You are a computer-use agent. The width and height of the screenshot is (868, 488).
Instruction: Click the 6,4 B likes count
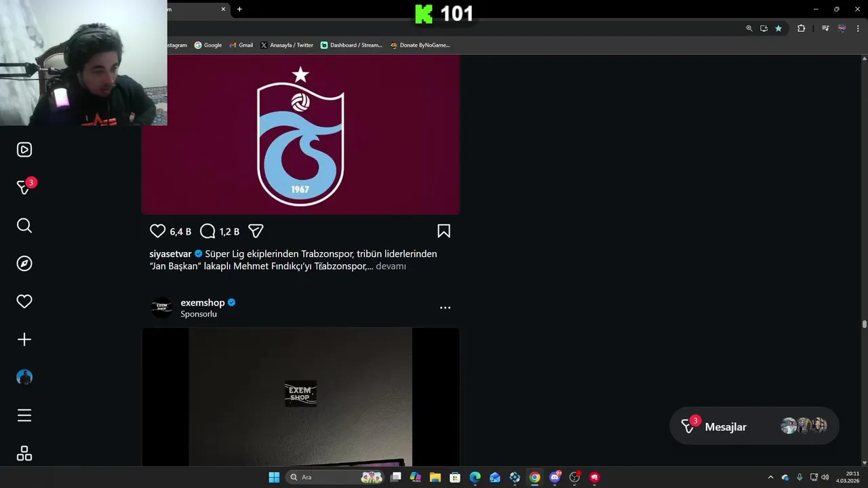coord(180,232)
